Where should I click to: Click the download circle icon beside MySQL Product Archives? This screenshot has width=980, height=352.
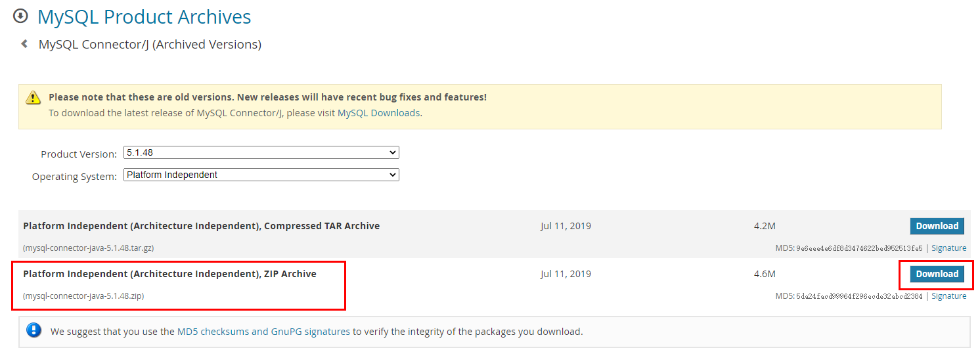click(x=20, y=16)
